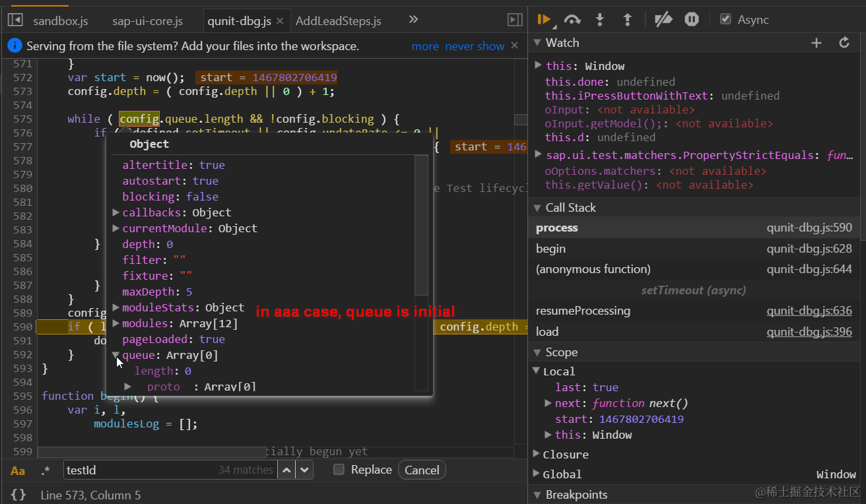Screen dimensions: 866x504
Task: Pretty print the source code
Action: [18, 494]
